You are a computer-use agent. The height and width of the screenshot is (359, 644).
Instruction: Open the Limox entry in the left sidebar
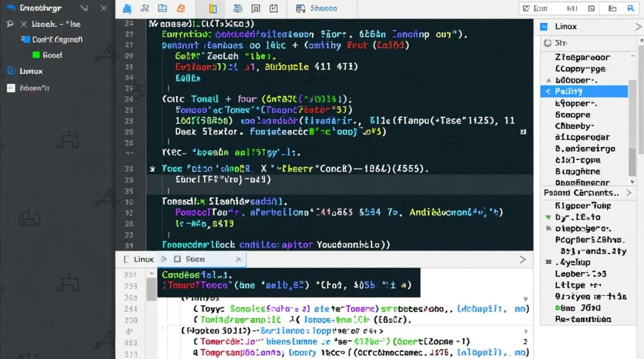point(31,71)
